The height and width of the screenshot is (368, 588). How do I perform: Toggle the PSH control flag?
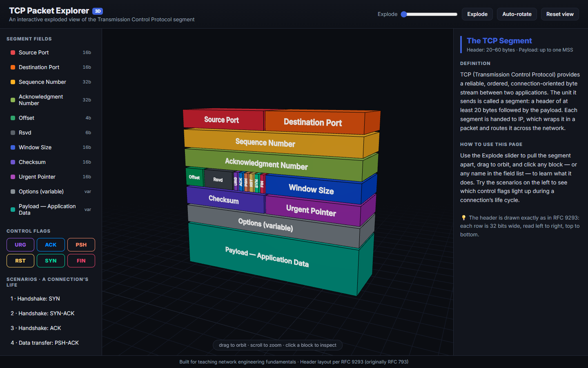click(x=81, y=245)
